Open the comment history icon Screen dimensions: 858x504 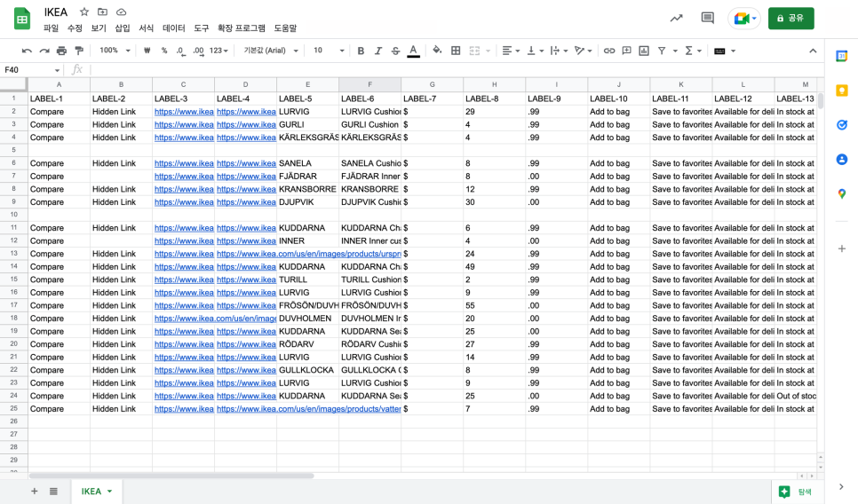(707, 18)
